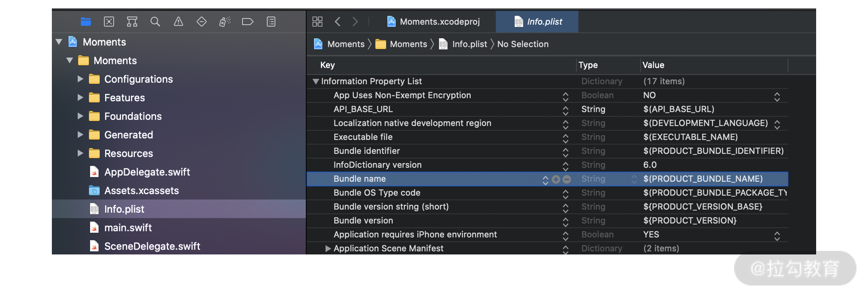Switch to the Info.plist tab

538,22
